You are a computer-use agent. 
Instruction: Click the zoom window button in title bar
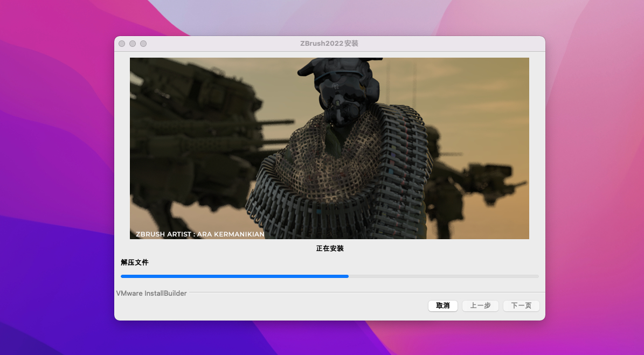click(x=143, y=44)
